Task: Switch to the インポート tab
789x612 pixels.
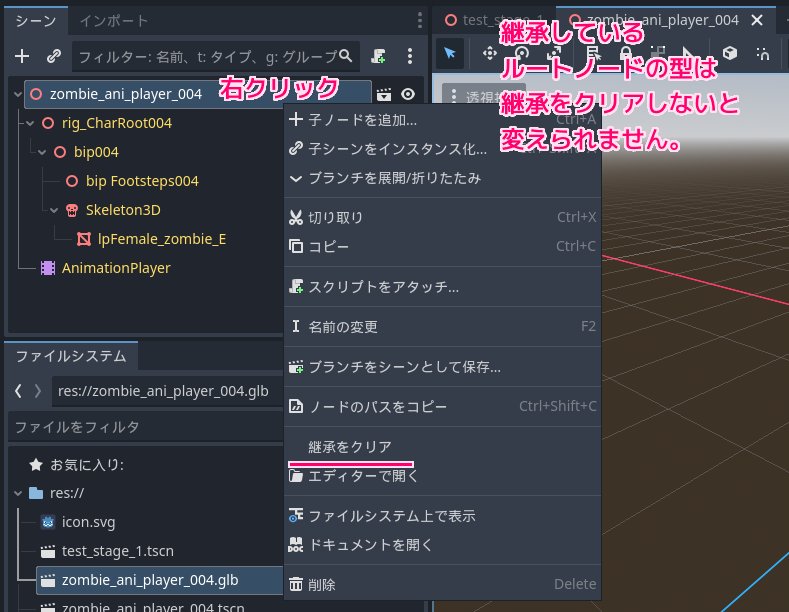Action: 113,20
